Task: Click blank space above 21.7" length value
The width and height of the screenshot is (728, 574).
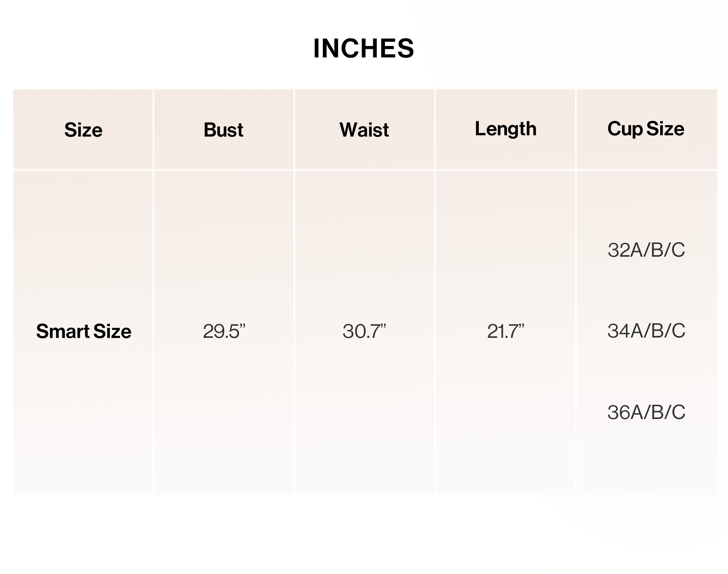Action: [505, 245]
